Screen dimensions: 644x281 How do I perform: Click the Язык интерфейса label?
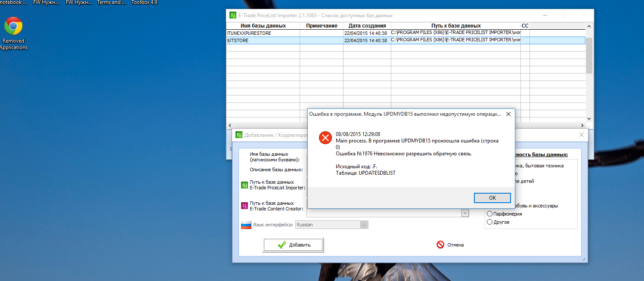272,225
